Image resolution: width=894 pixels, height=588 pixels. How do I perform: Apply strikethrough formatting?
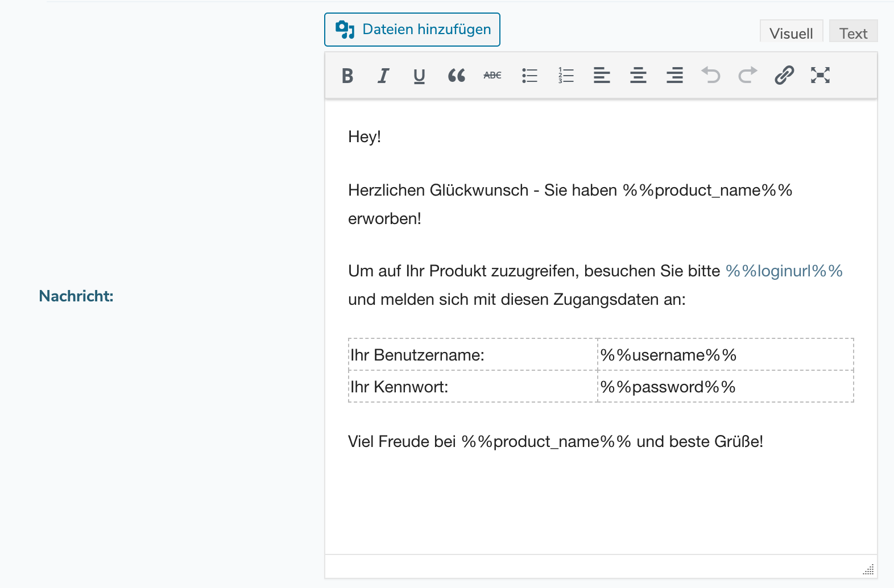tap(492, 76)
